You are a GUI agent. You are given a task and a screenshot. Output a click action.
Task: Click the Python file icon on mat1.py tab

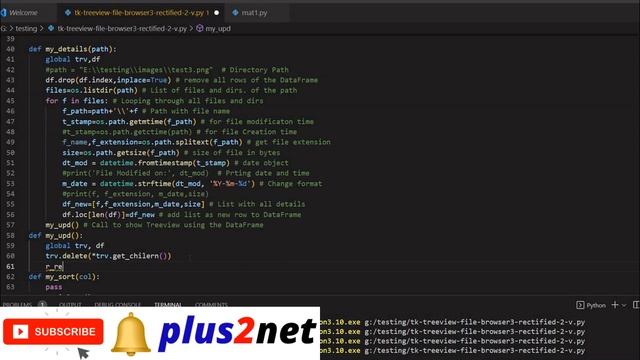tap(235, 13)
